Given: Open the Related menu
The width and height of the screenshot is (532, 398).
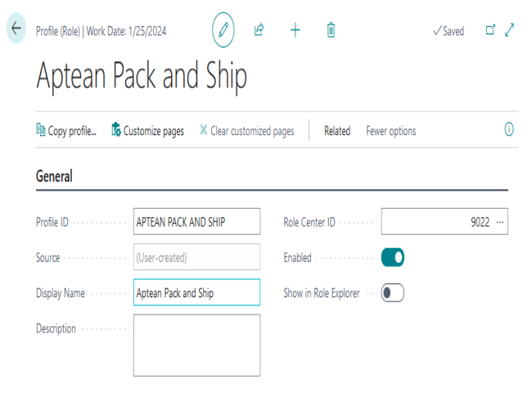Looking at the screenshot, I should coord(336,131).
